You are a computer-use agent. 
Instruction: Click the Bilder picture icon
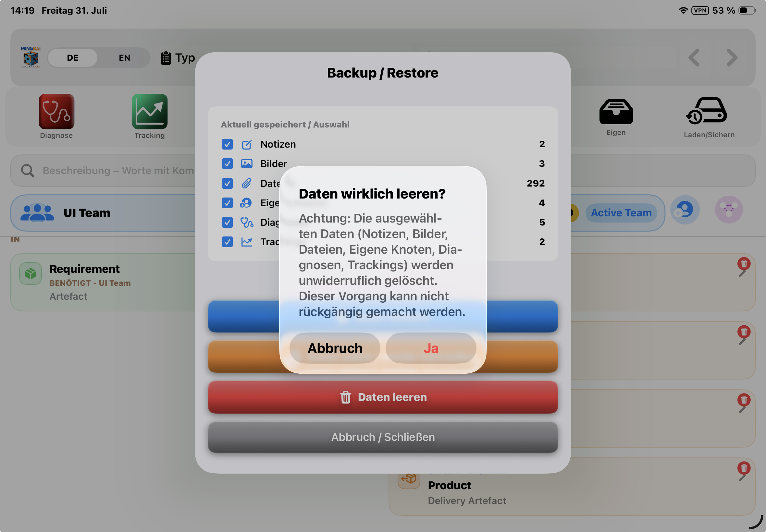246,164
